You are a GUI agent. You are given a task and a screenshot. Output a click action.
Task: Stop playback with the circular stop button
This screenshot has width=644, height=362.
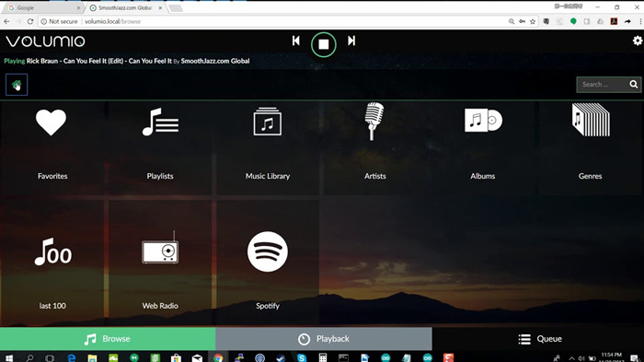pyautogui.click(x=324, y=44)
